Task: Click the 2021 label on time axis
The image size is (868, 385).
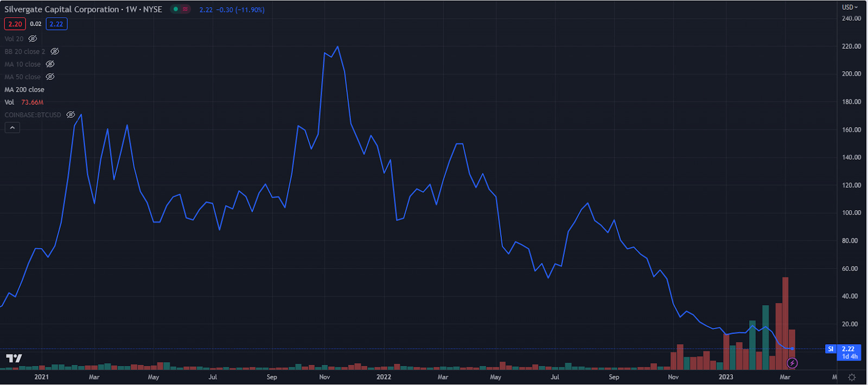Action: pos(42,377)
